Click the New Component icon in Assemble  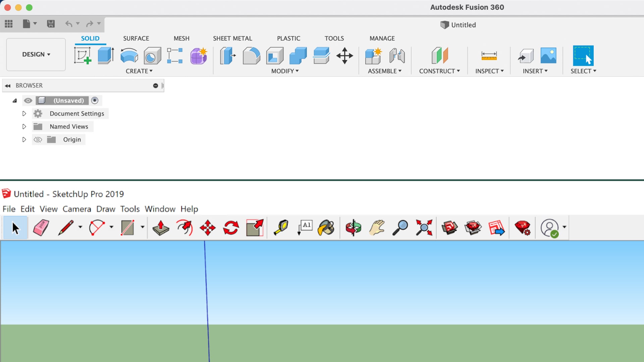point(374,56)
